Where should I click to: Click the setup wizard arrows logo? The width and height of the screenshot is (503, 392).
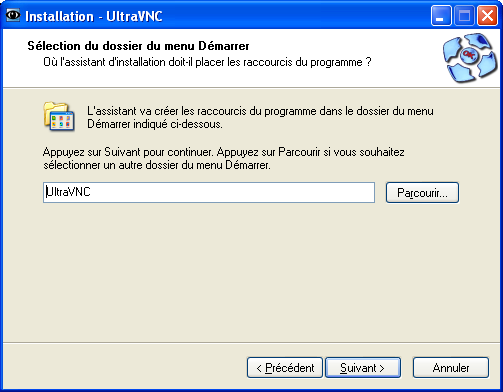(470, 57)
